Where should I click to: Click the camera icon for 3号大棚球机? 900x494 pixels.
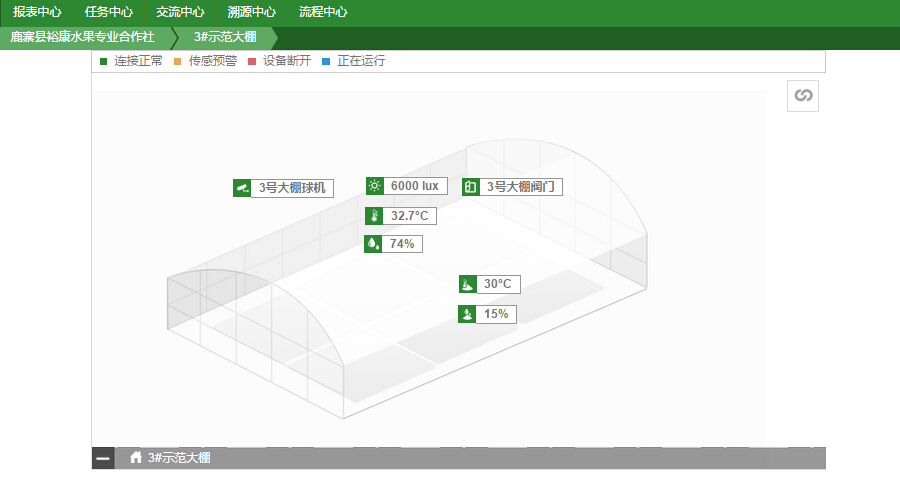tap(241, 187)
